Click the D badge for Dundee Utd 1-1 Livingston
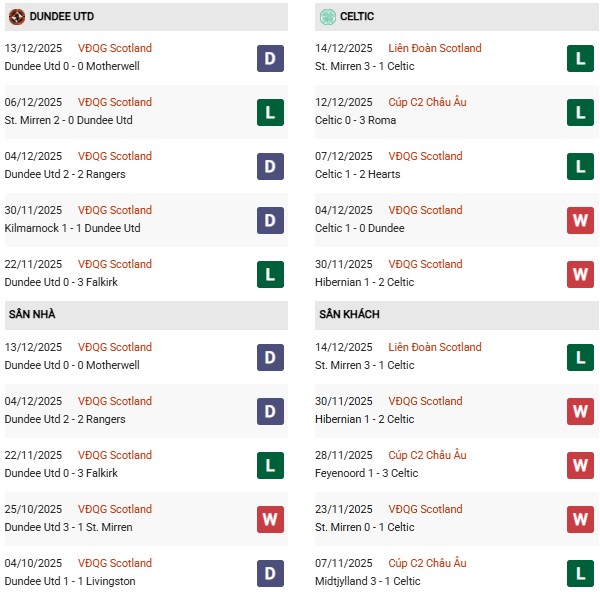Screen dimensions: 600x592 click(x=270, y=573)
